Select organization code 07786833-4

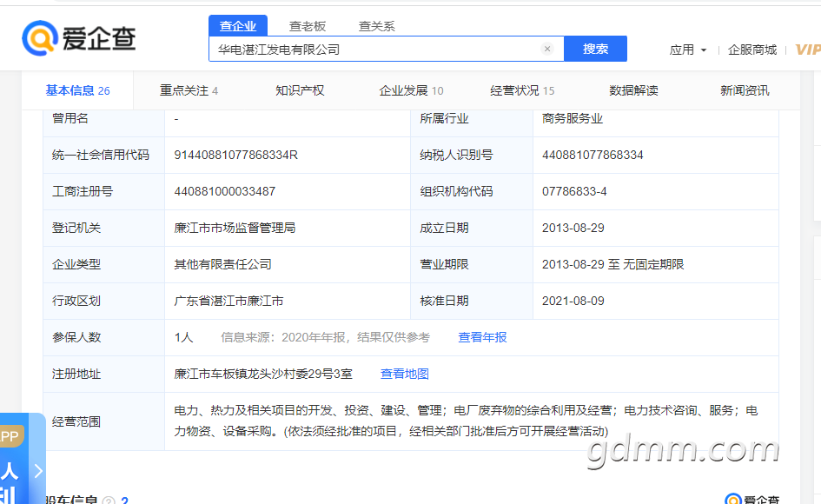pos(574,192)
